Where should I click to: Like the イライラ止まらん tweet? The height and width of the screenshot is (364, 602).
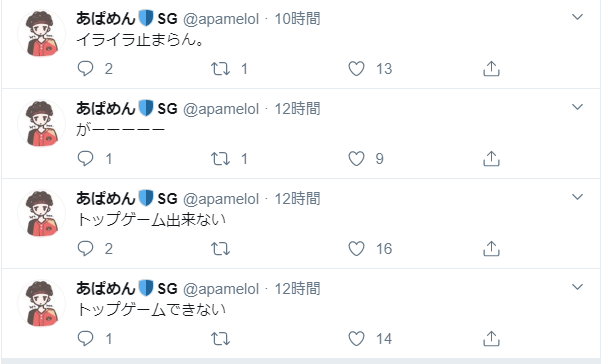coord(356,69)
